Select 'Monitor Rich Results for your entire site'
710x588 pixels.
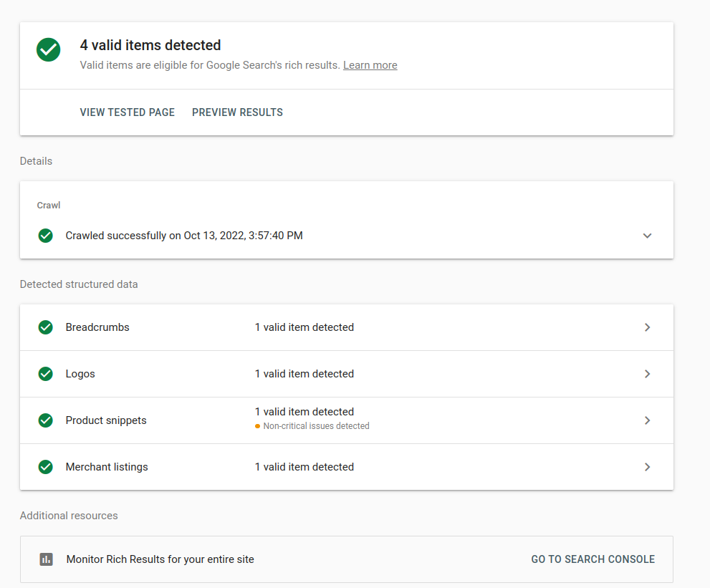point(160,559)
